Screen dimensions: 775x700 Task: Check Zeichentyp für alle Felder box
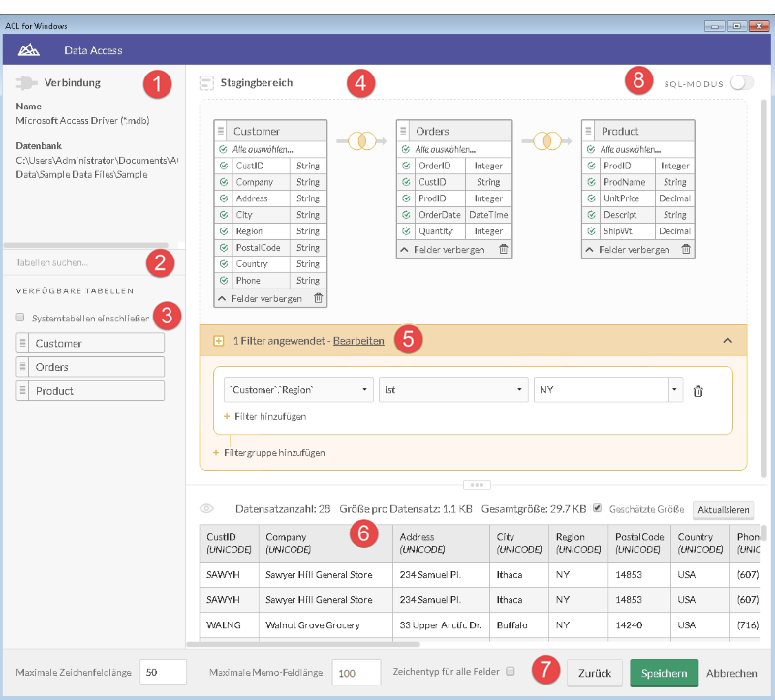point(511,671)
